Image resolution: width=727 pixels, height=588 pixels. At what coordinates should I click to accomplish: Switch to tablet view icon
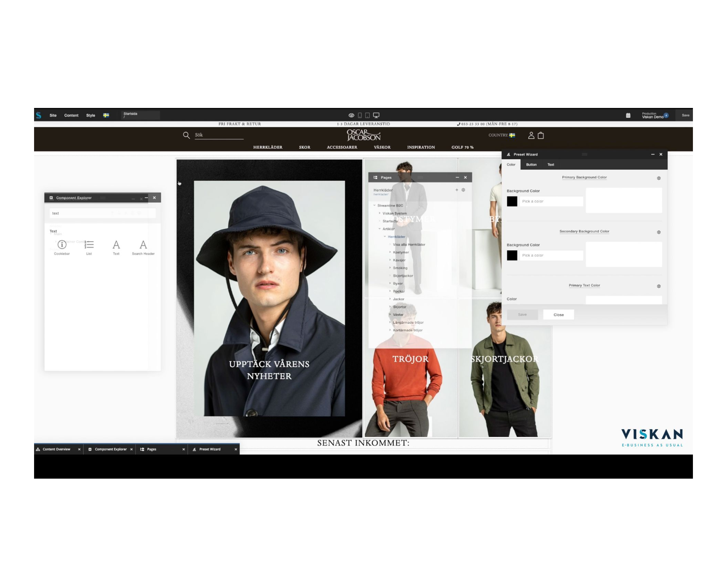coord(367,115)
